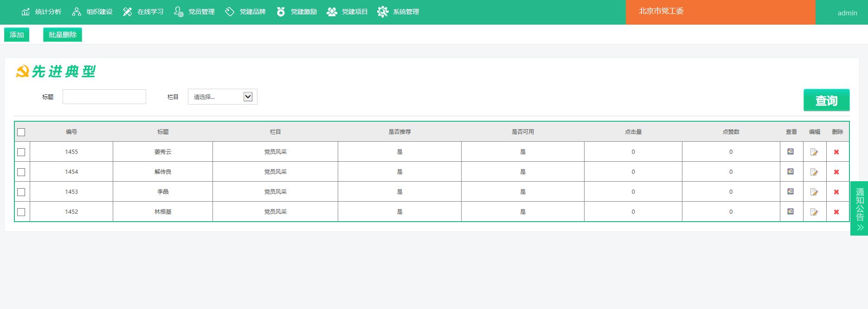
Task: Open the 栏目 dropdown selector
Action: point(222,97)
